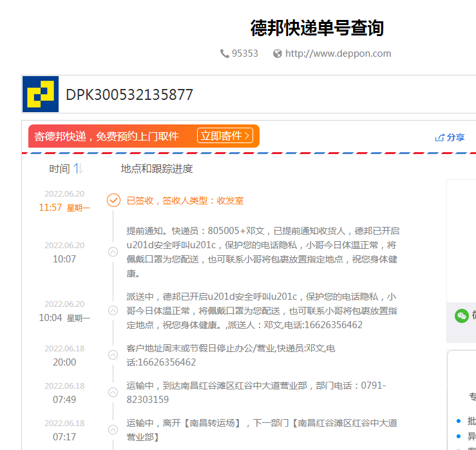
Task: Open the http://www.deppon.com link
Action: coord(338,54)
